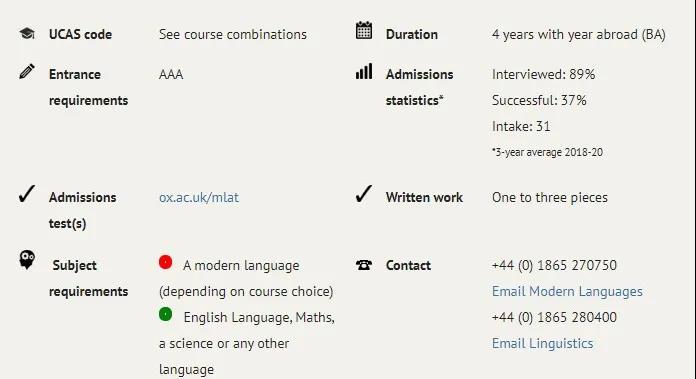Click the red dot before A modern language
This screenshot has width=696, height=379.
[166, 262]
